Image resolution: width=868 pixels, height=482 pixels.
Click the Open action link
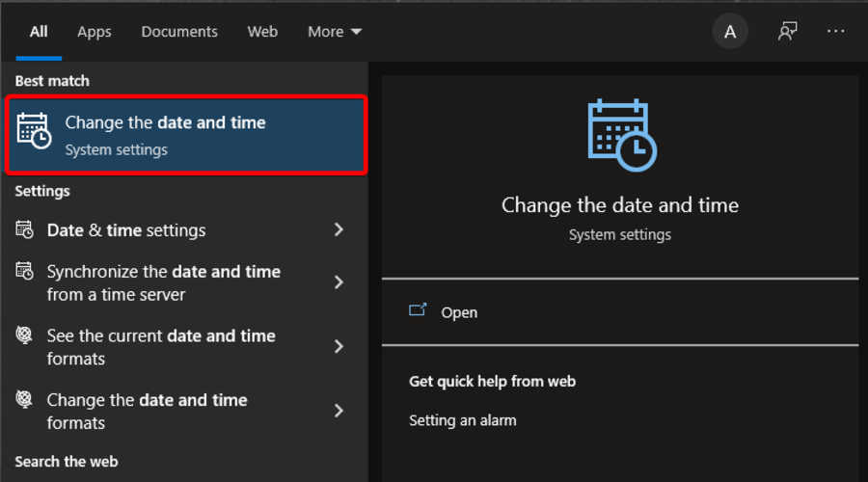[x=459, y=312]
